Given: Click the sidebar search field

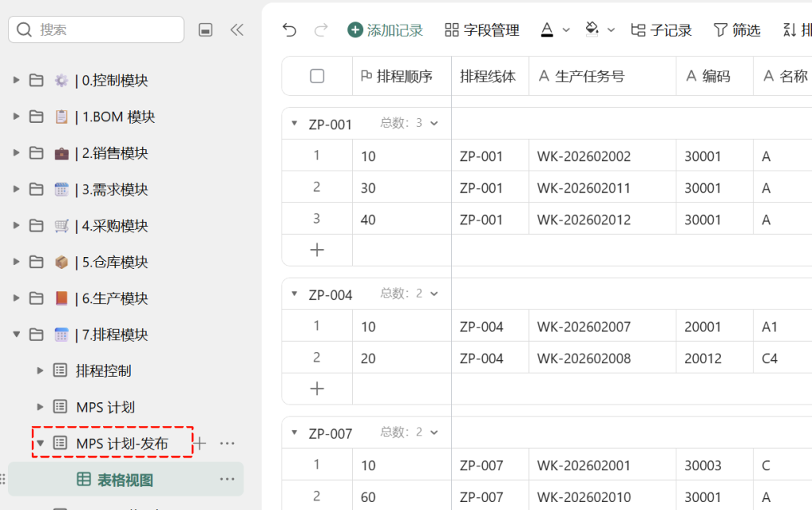Looking at the screenshot, I should (96, 29).
